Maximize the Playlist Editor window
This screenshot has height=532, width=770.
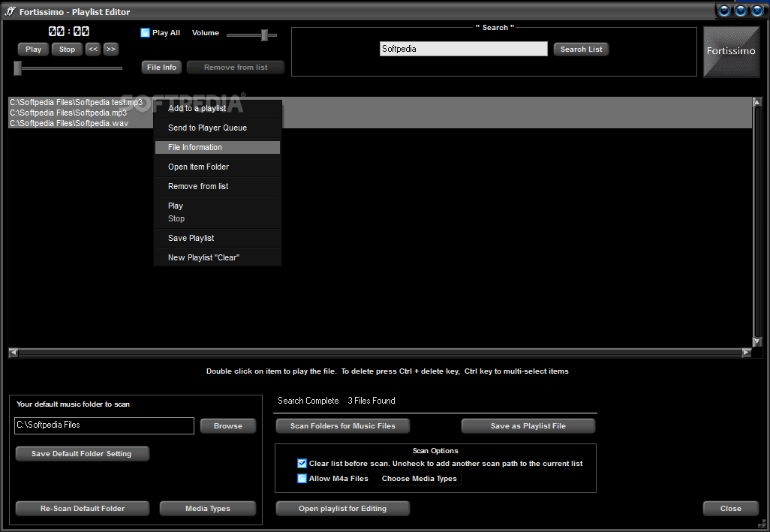click(741, 11)
